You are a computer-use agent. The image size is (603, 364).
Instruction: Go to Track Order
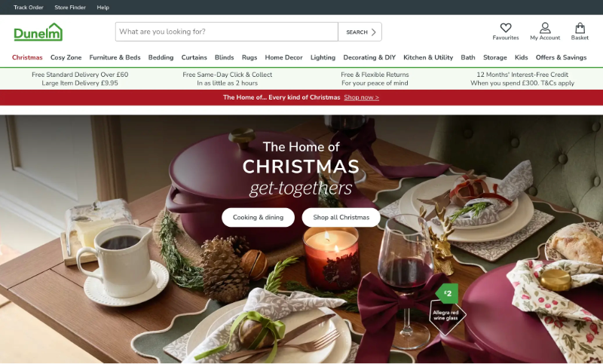tap(29, 8)
